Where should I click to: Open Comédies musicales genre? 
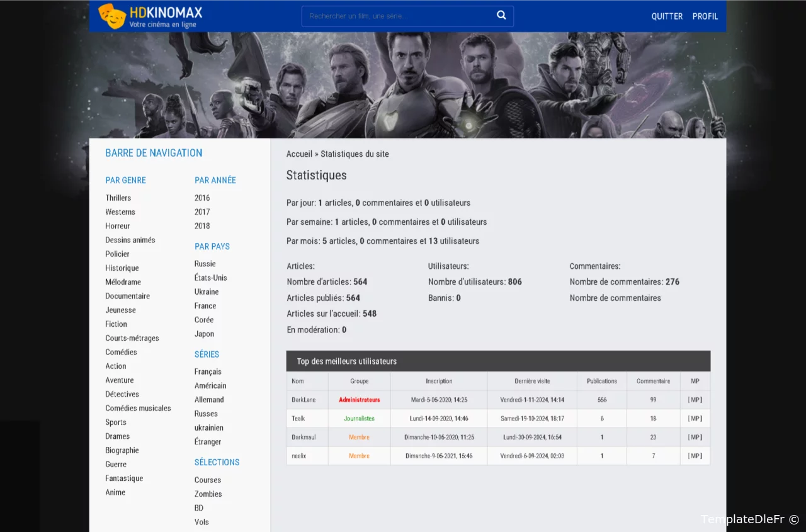point(138,408)
